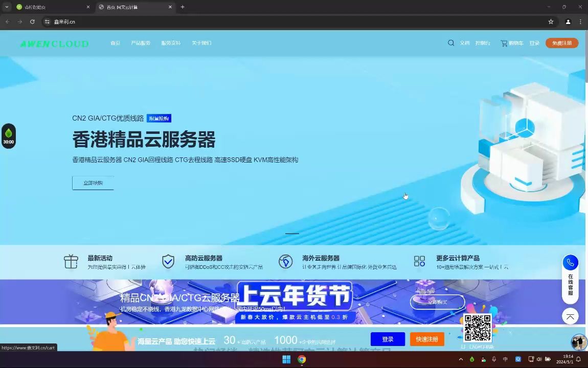
Task: Select 首页 in the site navigation
Action: 115,43
